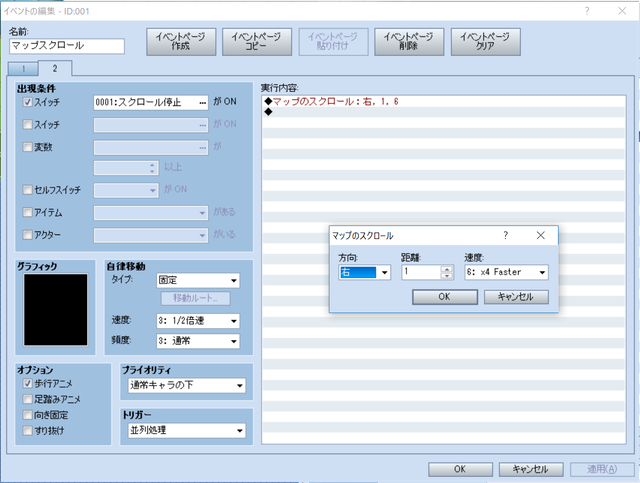This screenshot has height=483, width=640.
Task: Click the イベントページクリア button
Action: coord(485,42)
